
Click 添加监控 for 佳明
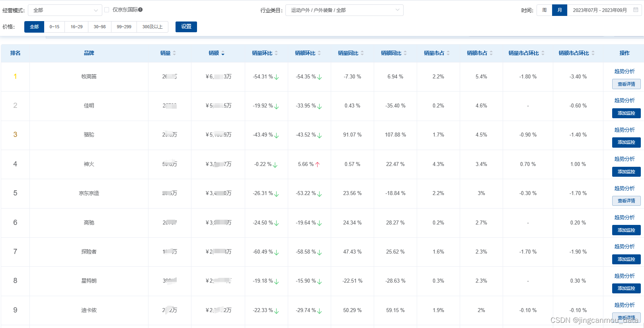coord(626,113)
